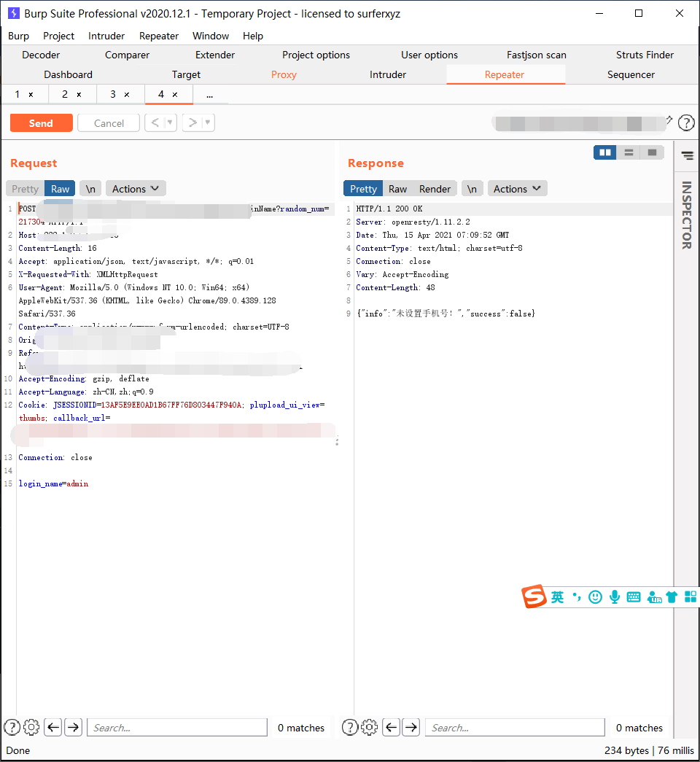Open request Actions dropdown
The image size is (700, 762).
[136, 189]
